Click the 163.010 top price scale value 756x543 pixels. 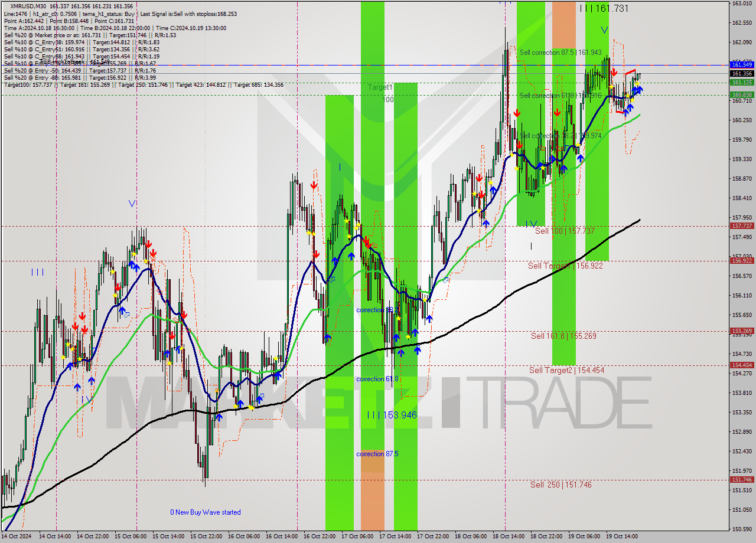(741, 3)
